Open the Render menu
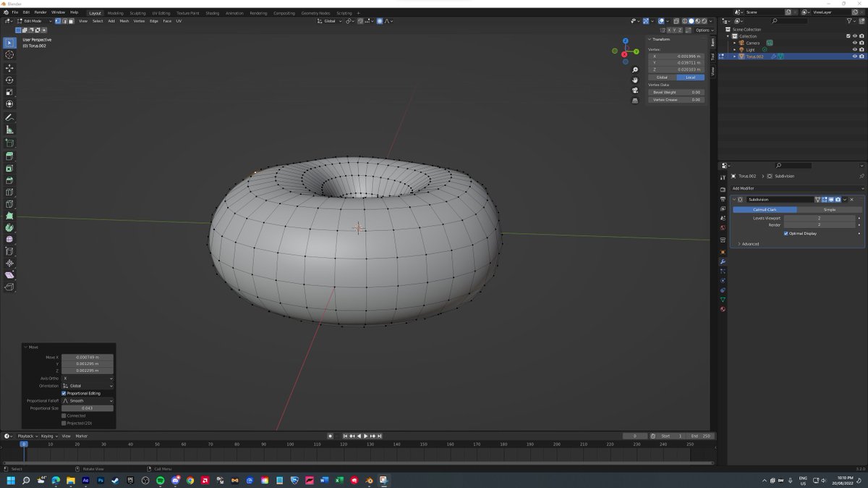 (x=41, y=12)
